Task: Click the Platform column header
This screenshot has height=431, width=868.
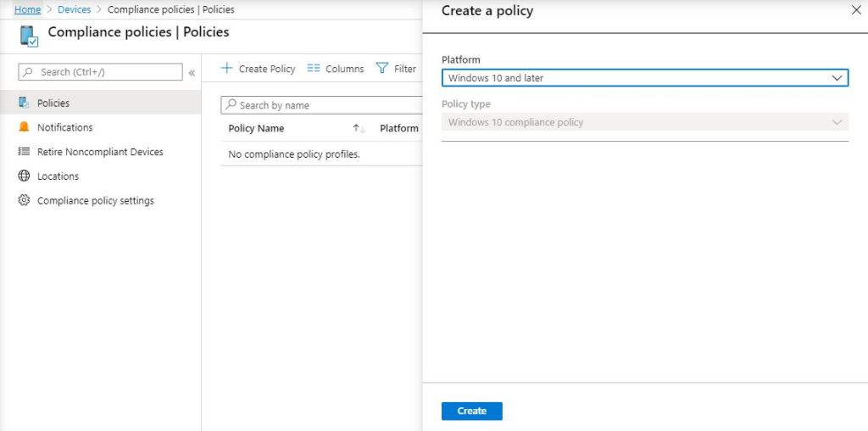Action: click(x=398, y=129)
